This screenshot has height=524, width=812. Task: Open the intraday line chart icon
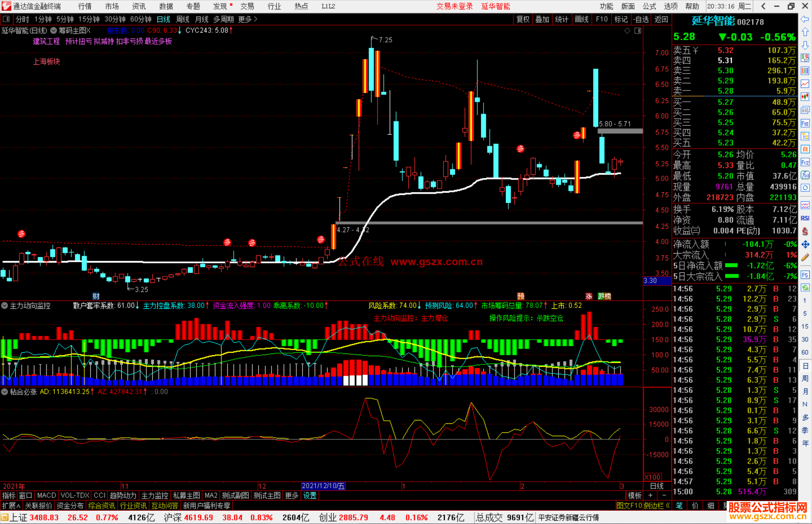point(805,84)
